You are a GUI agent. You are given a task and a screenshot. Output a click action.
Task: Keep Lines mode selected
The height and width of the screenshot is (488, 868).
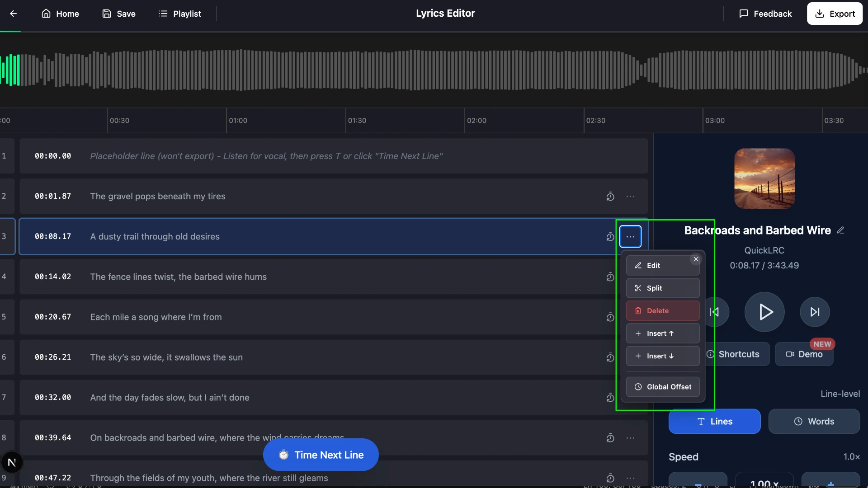click(714, 421)
